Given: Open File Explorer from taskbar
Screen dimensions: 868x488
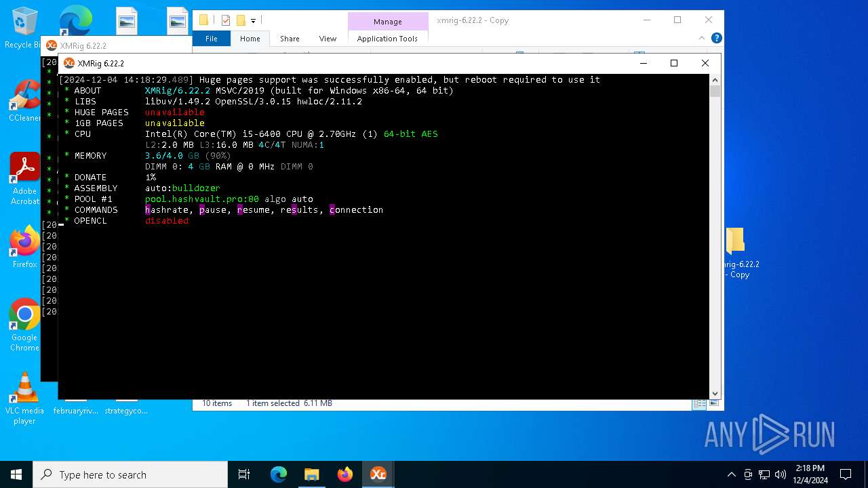Looking at the screenshot, I should coord(311,474).
